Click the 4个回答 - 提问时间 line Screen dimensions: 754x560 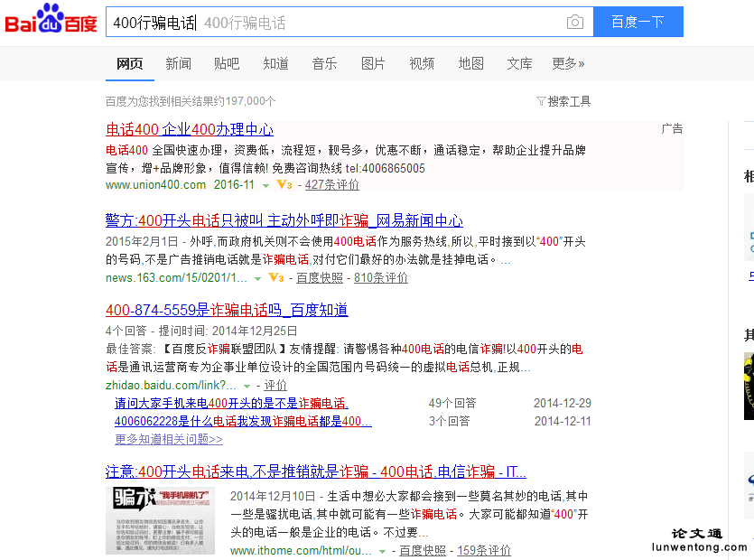coord(201,331)
